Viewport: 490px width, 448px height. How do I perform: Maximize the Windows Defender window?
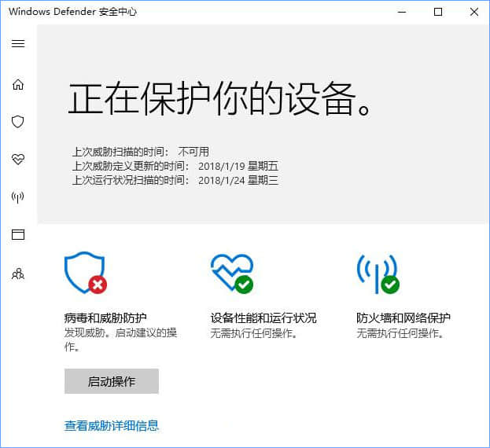coord(438,12)
